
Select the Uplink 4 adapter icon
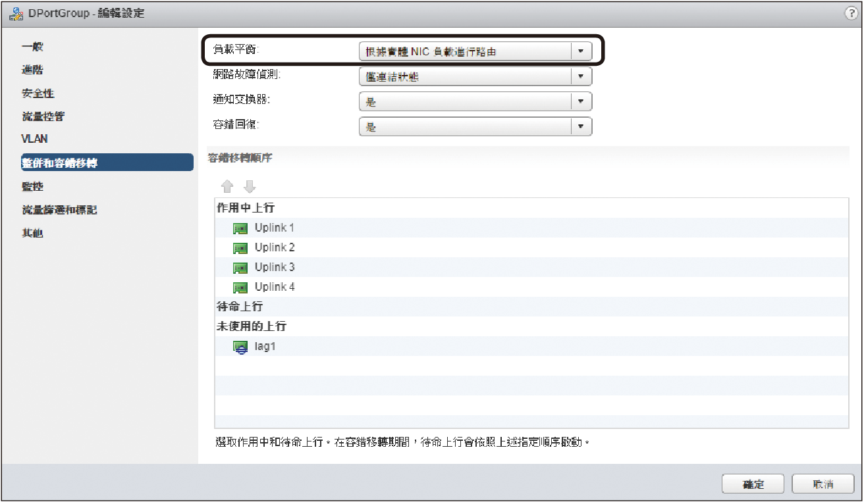[240, 288]
